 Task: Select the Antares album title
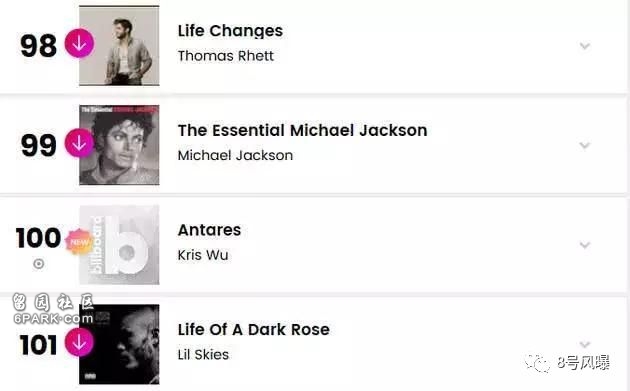pos(209,230)
